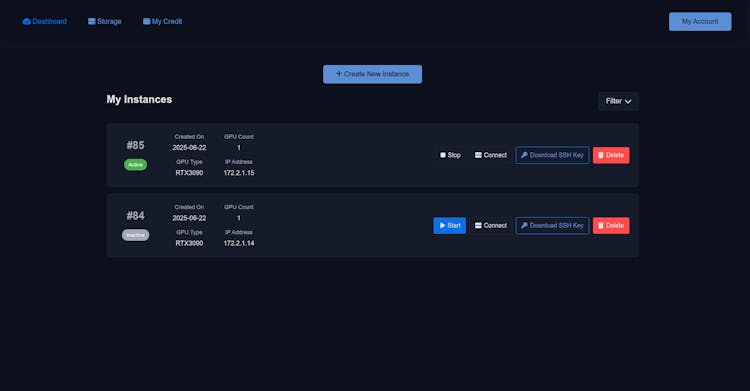Delete instance #84 via trash button
Screen dimensions: 750x391
pyautogui.click(x=611, y=225)
